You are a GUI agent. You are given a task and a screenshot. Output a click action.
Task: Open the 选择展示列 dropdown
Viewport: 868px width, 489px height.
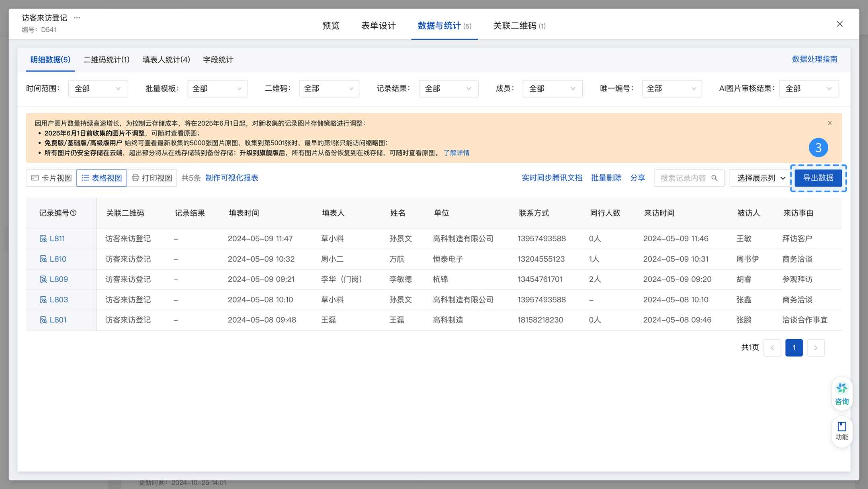click(759, 178)
